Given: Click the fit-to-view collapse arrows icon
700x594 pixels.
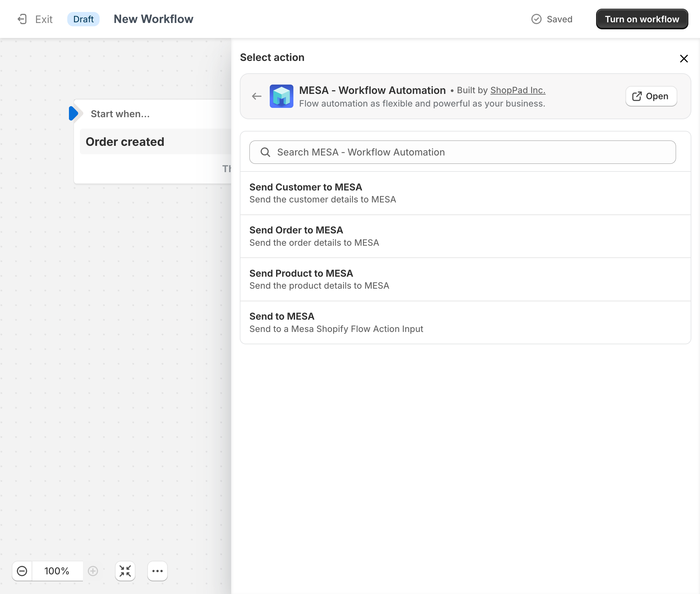Looking at the screenshot, I should [x=125, y=571].
